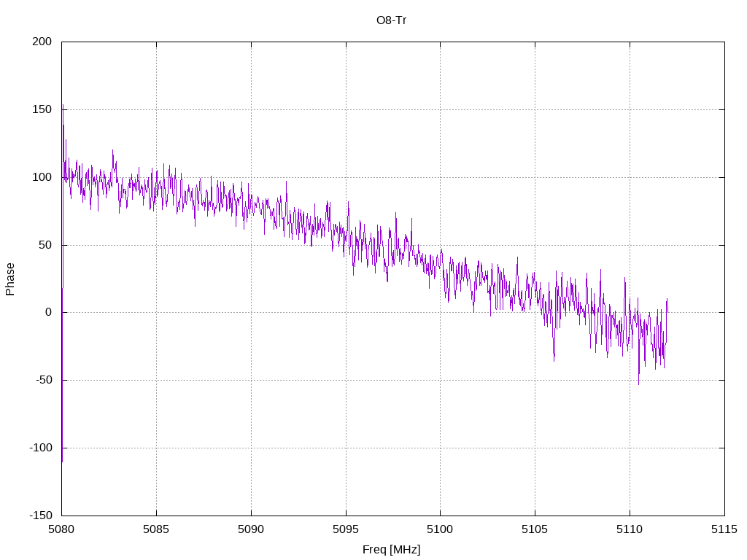Click the x-axis tick label 5115
The image size is (747, 560).
click(724, 529)
